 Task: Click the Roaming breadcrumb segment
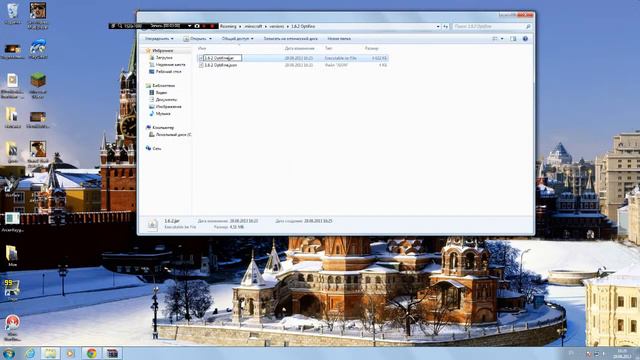point(228,27)
